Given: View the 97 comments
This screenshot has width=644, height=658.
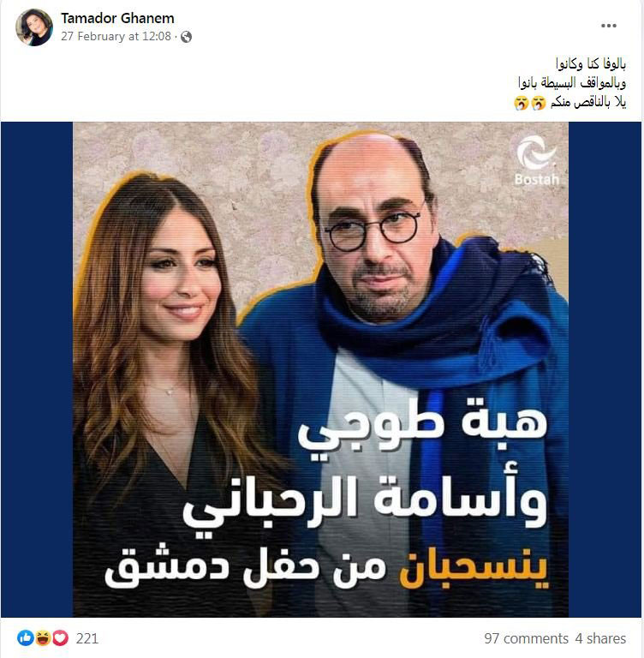Looking at the screenshot, I should pyautogui.click(x=526, y=638).
